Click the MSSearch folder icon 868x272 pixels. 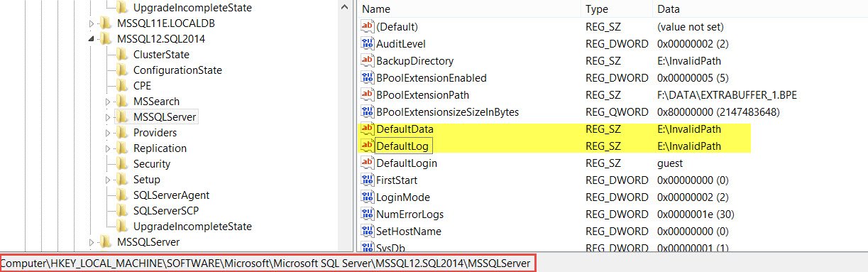point(121,102)
